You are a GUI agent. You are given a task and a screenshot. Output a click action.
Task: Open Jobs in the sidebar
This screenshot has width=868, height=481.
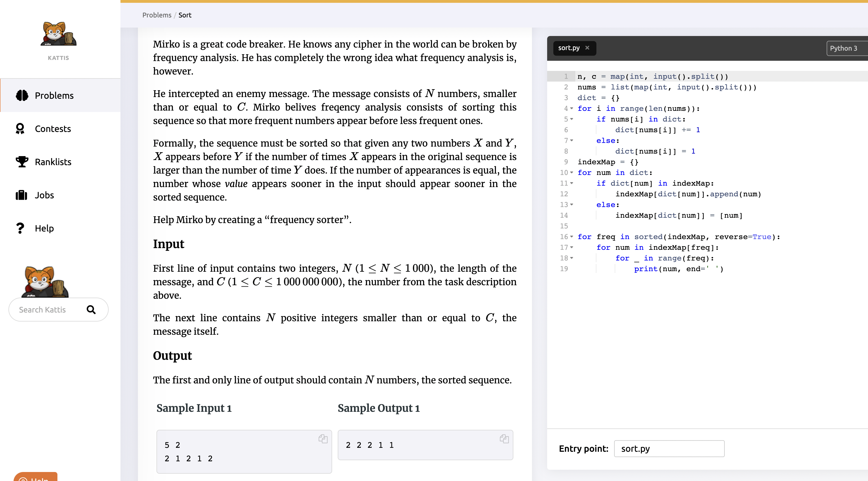(60, 195)
